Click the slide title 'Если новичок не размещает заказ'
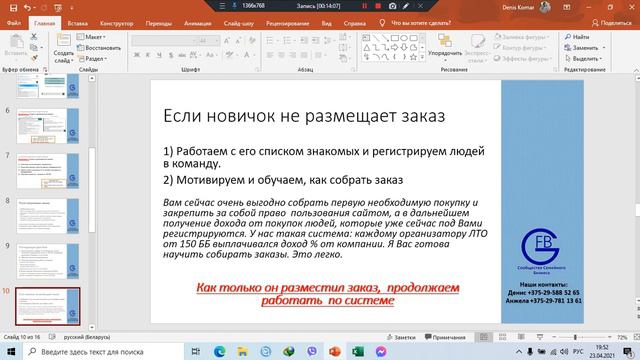Viewport: 640px width, 360px height. (x=304, y=116)
